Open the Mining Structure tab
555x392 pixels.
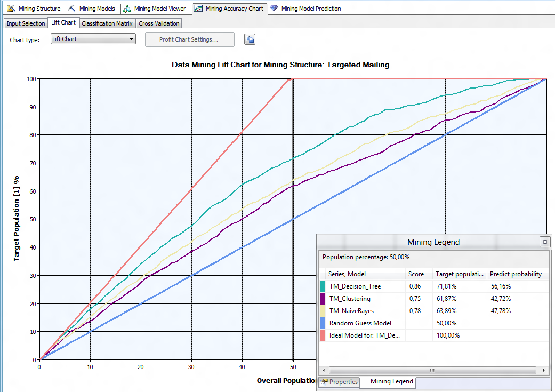tap(34, 9)
